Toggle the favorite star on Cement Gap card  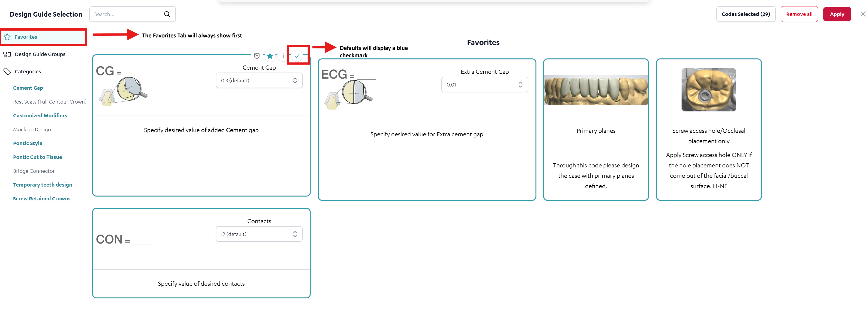(270, 56)
